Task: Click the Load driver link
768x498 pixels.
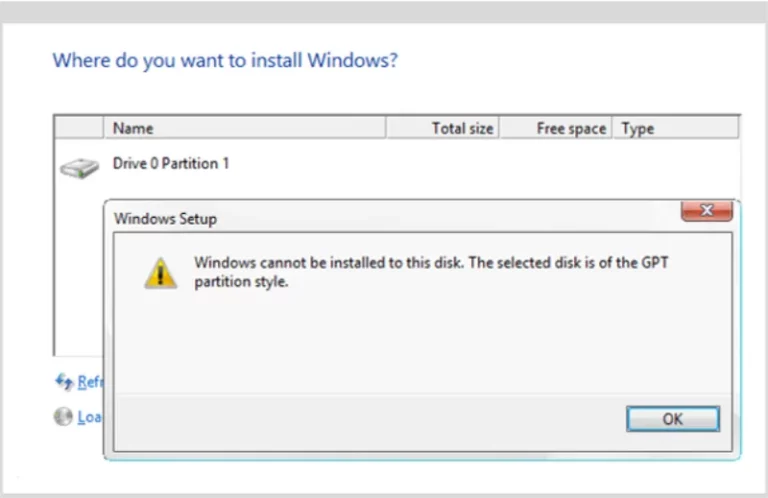Action: tap(90, 417)
